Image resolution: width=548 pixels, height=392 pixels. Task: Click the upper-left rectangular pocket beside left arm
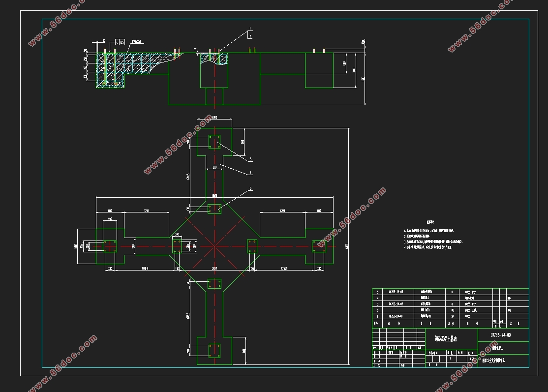147,225
